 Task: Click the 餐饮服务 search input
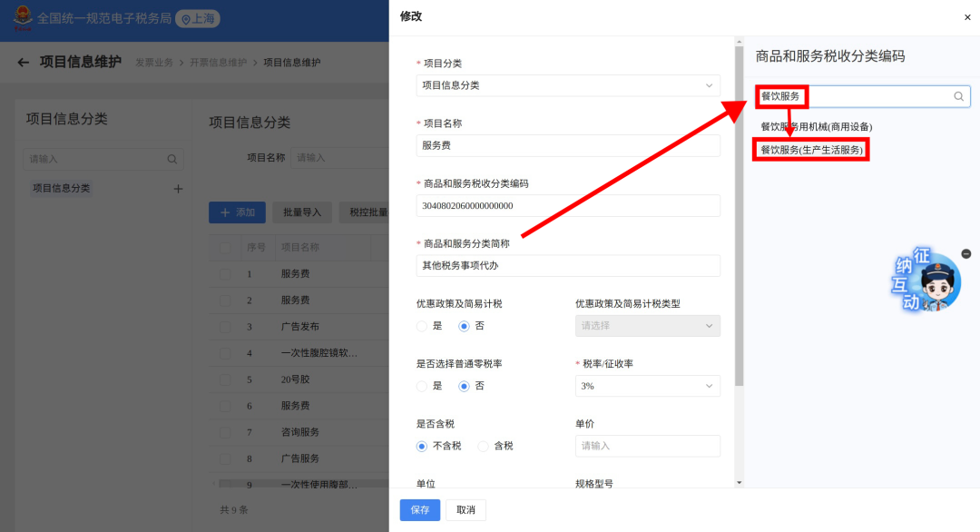pyautogui.click(x=863, y=96)
